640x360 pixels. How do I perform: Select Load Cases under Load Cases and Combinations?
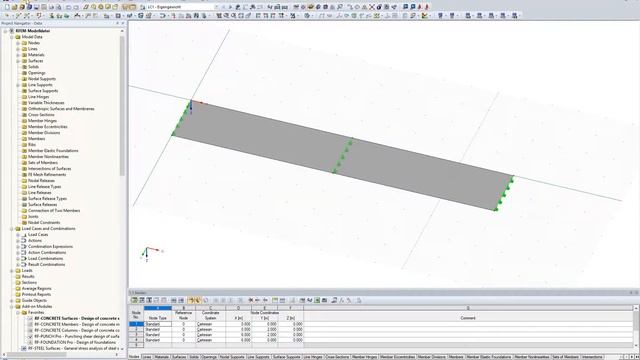click(x=38, y=235)
